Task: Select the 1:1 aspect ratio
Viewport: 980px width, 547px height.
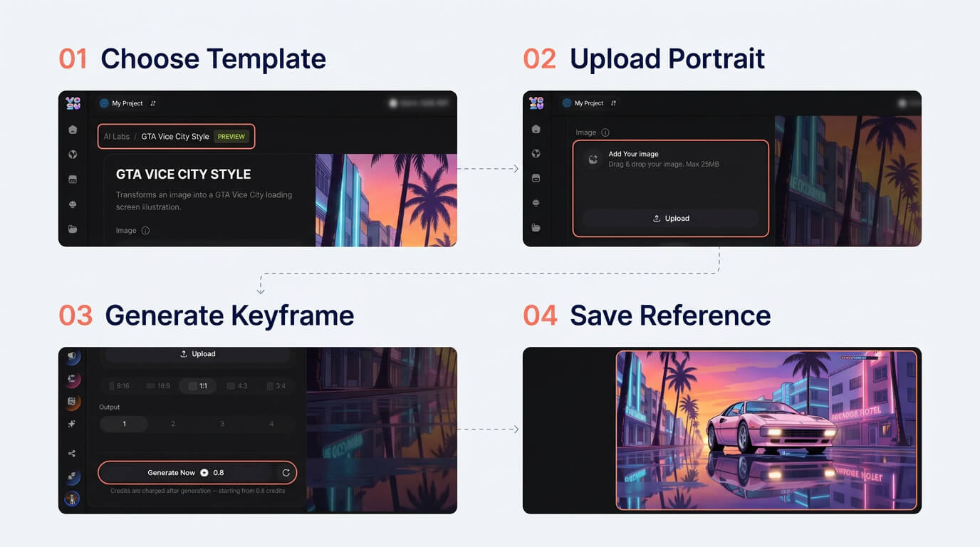Action: (198, 386)
